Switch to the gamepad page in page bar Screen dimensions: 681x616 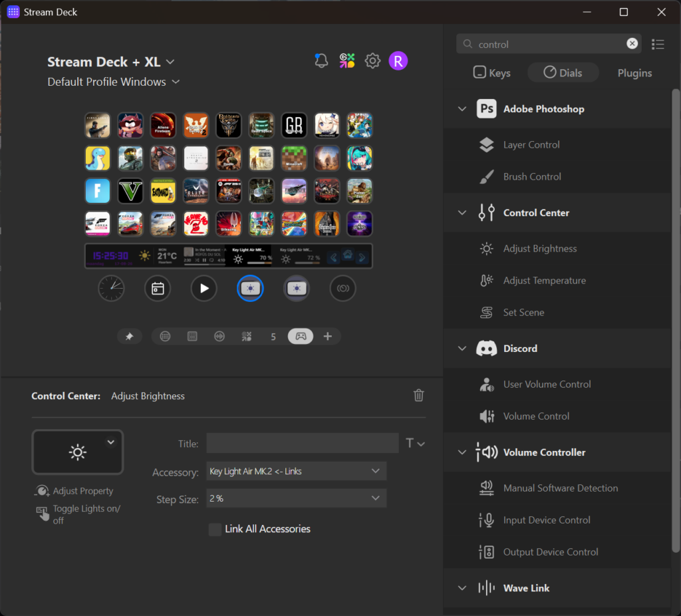pos(301,336)
